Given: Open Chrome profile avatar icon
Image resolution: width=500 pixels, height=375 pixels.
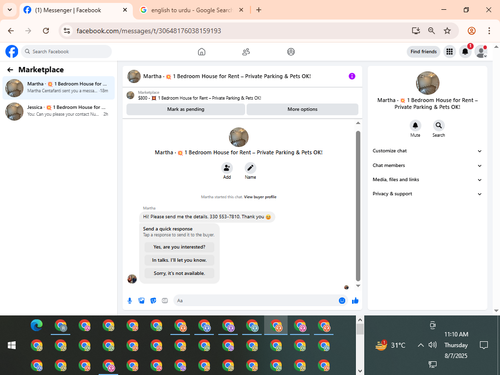Looking at the screenshot, I should 471,31.
